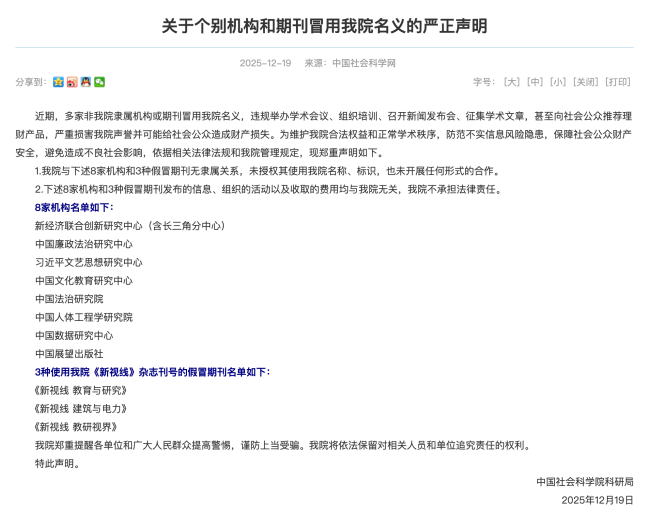Select line 习近平文艺思想研究中心
This screenshot has height=531, width=650.
point(89,262)
